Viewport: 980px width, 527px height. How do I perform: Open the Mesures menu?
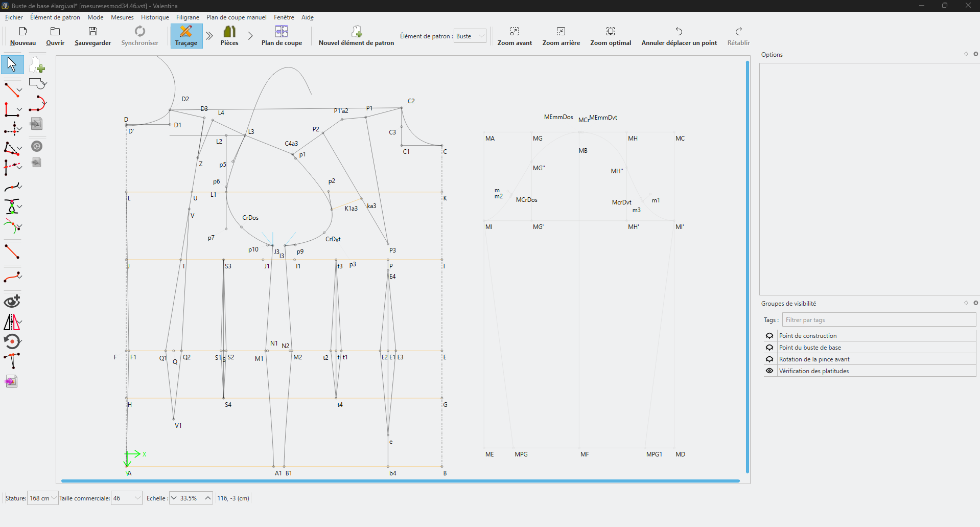tap(122, 17)
